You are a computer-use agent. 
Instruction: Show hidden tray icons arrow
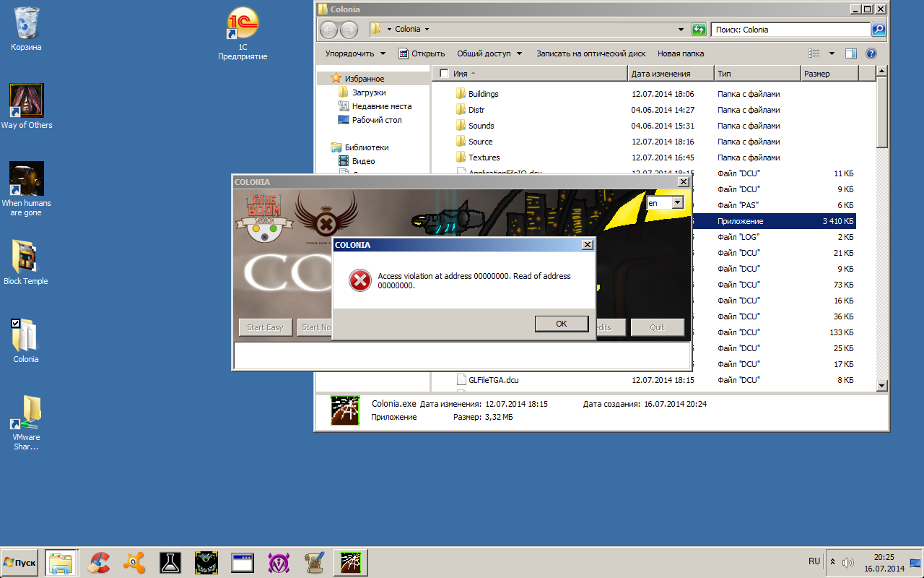pos(832,561)
